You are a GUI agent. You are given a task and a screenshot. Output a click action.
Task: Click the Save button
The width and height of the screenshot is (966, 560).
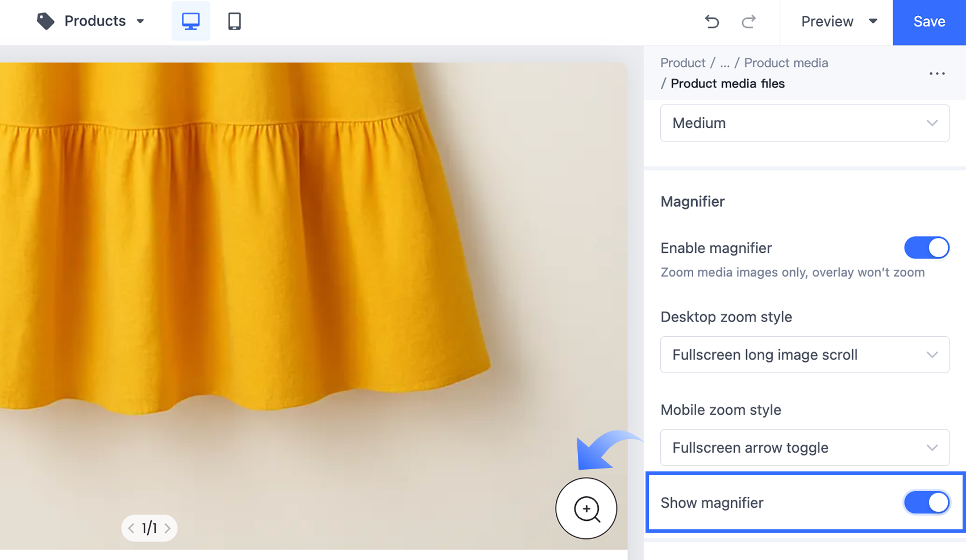928,22
